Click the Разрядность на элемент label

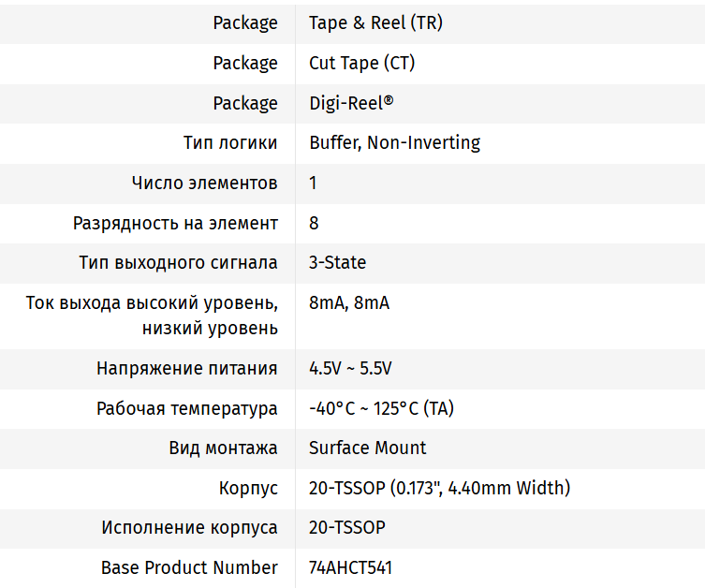point(176,223)
